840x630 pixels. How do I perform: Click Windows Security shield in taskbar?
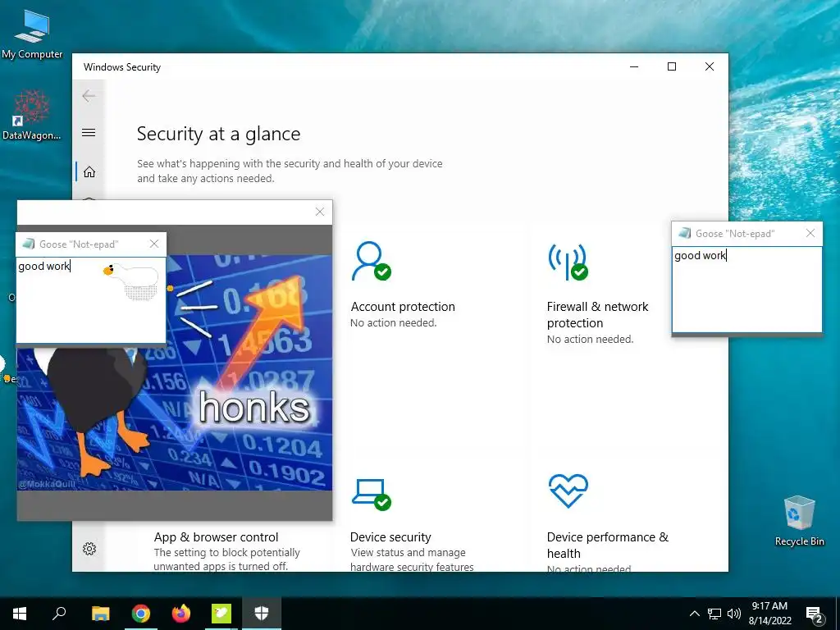(262, 614)
